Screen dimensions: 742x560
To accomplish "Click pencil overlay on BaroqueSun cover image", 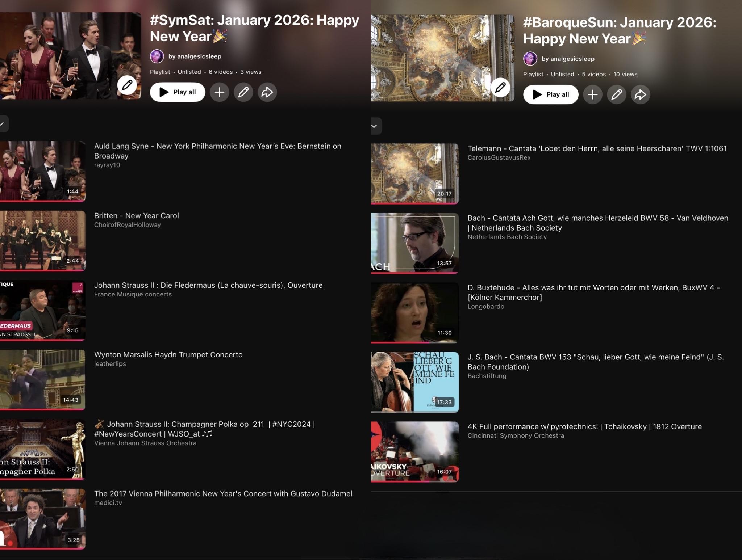I will pos(500,87).
